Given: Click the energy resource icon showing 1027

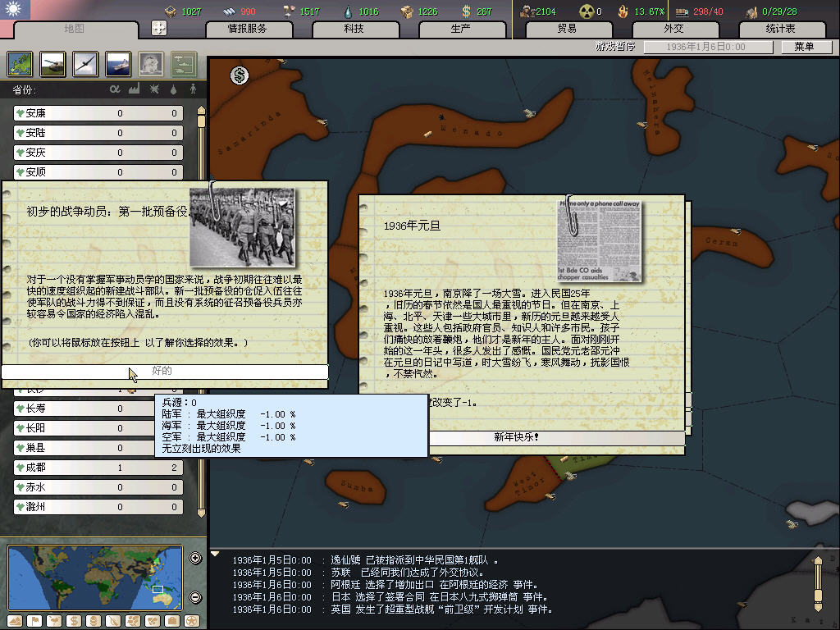Looking at the screenshot, I should tap(171, 11).
